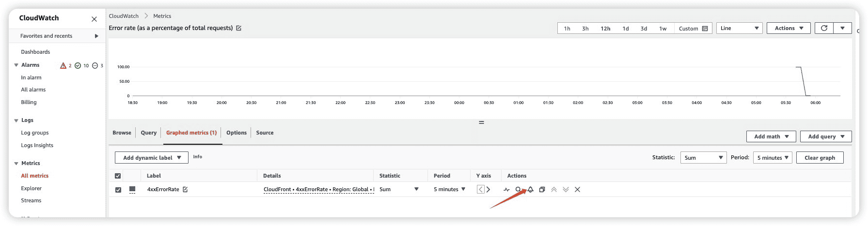This screenshot has height=226, width=868.
Task: Click the graph panel resize handle
Action: tap(481, 122)
